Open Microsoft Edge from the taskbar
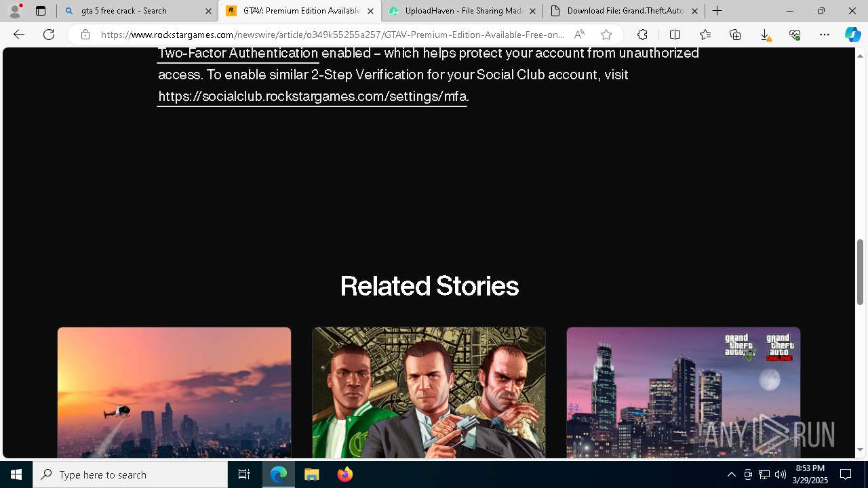868x488 pixels. click(279, 474)
